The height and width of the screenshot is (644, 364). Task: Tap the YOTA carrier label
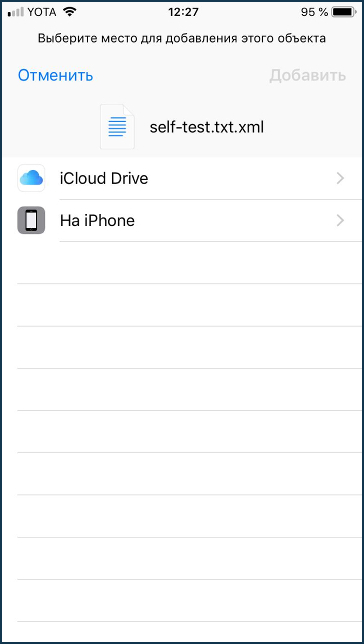pyautogui.click(x=42, y=12)
